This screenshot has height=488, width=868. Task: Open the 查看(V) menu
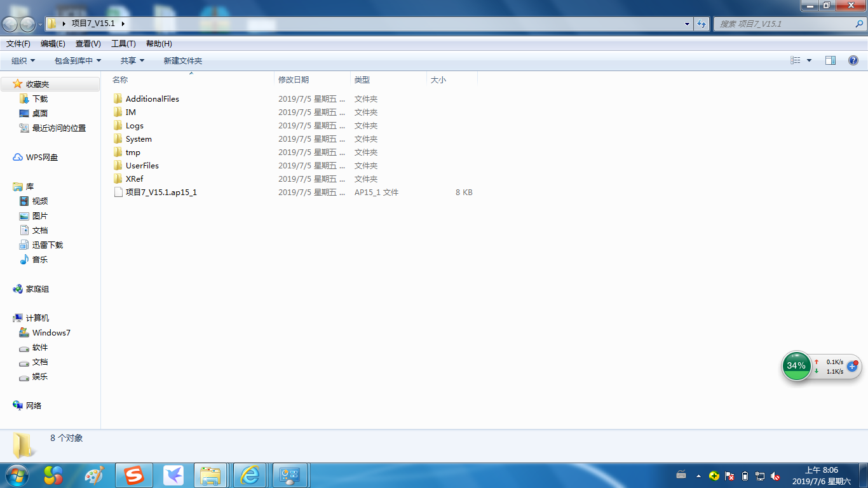88,44
